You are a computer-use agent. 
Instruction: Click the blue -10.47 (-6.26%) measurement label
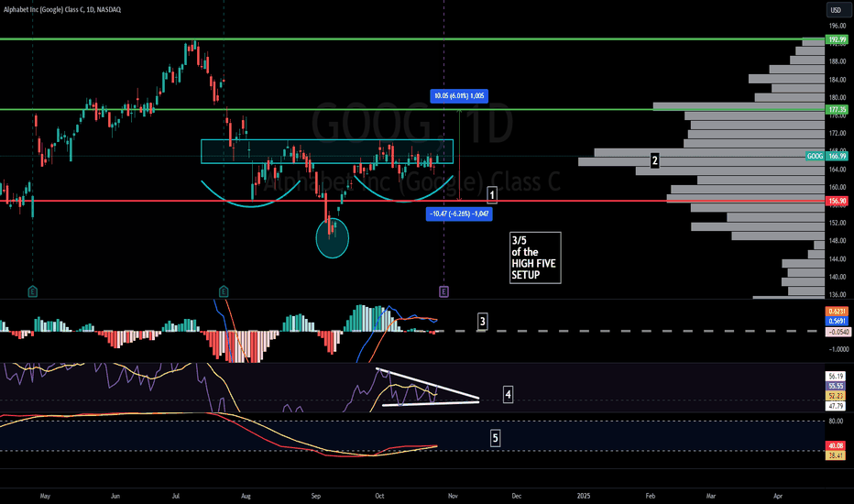(459, 214)
